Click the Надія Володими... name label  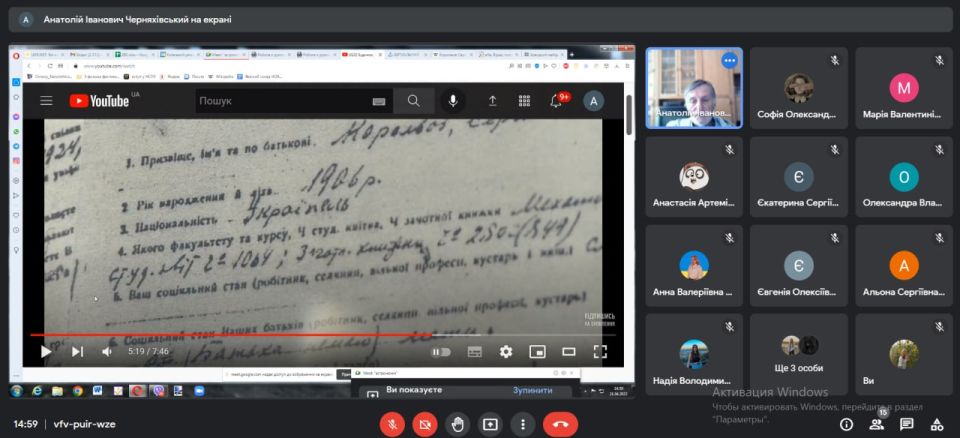pos(692,380)
